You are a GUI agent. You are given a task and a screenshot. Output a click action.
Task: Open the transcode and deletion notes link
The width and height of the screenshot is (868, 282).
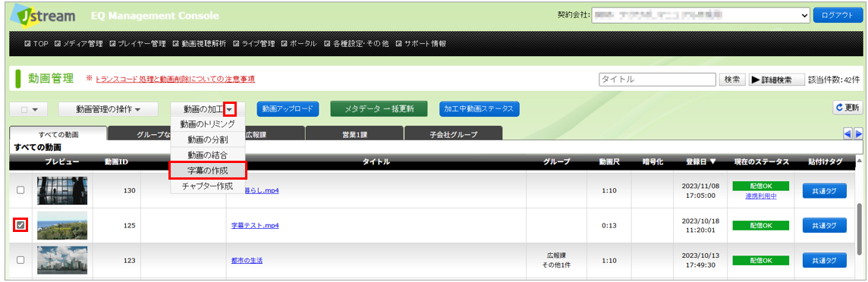(x=175, y=79)
